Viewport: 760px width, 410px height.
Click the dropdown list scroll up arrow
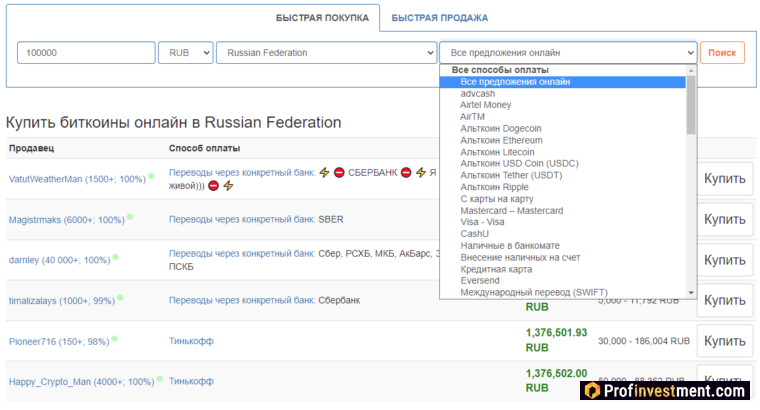tap(691, 71)
